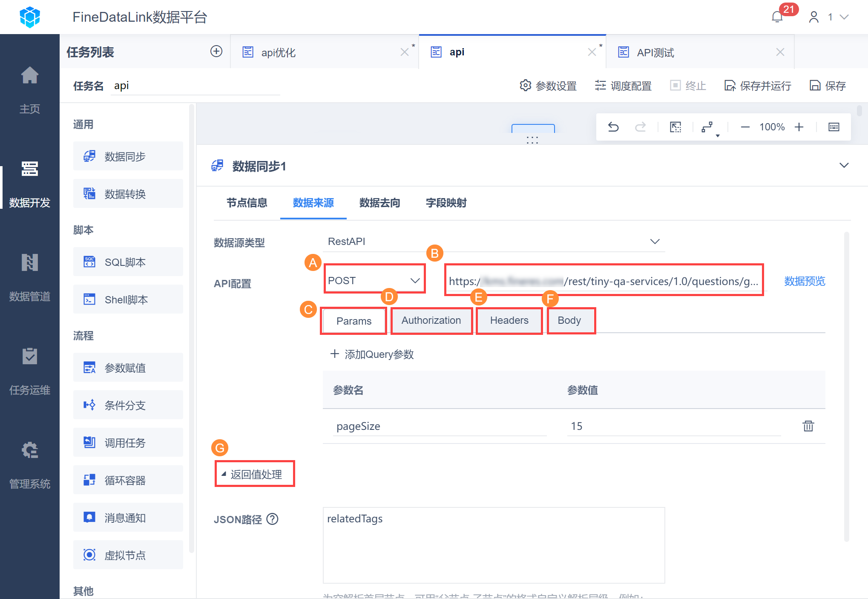Viewport: 868px width, 599px height.
Task: Delete the pageSize parameter with trash icon
Action: [808, 426]
